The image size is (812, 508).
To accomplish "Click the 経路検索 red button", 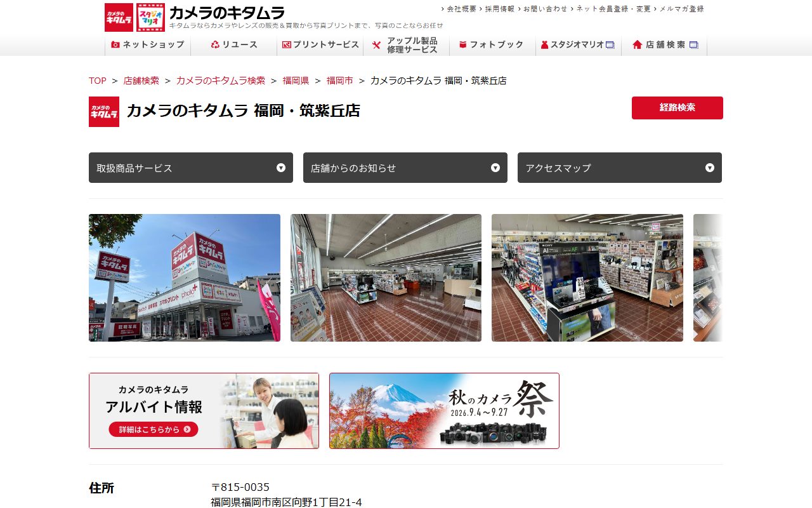I will pyautogui.click(x=678, y=108).
